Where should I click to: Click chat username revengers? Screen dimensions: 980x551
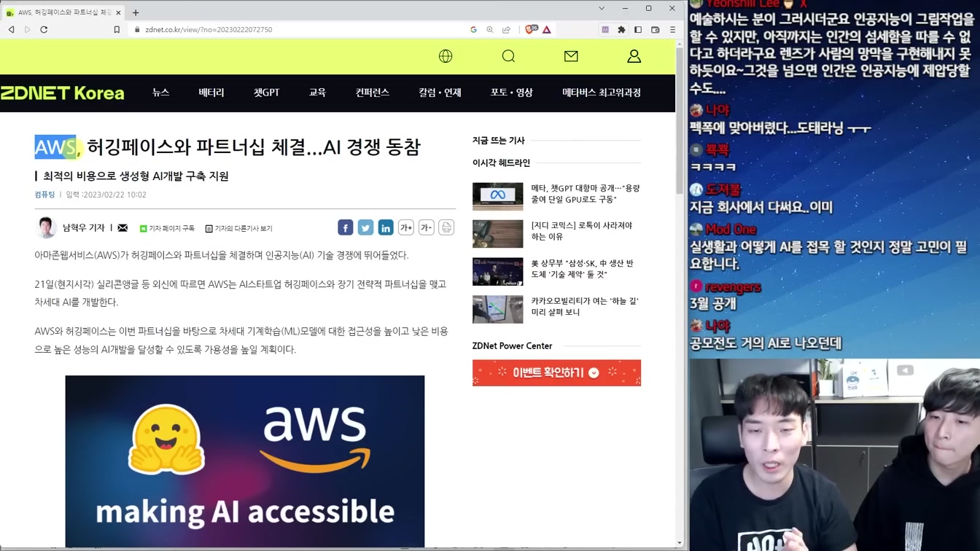(x=733, y=287)
